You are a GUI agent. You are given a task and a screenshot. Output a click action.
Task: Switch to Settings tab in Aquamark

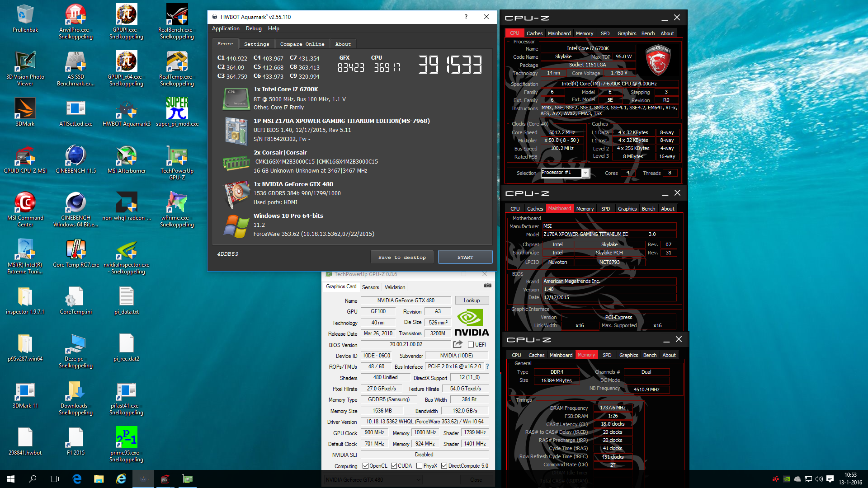[x=256, y=44]
